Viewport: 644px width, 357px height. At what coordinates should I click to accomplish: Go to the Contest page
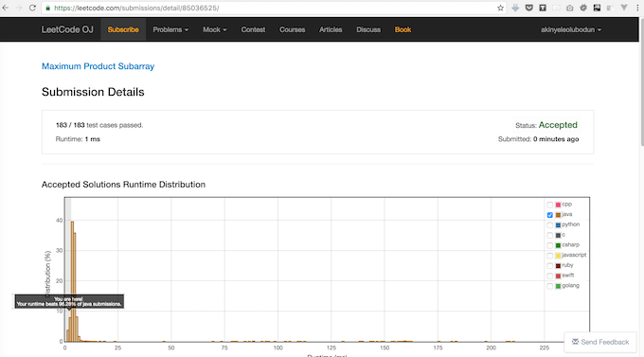(x=253, y=29)
